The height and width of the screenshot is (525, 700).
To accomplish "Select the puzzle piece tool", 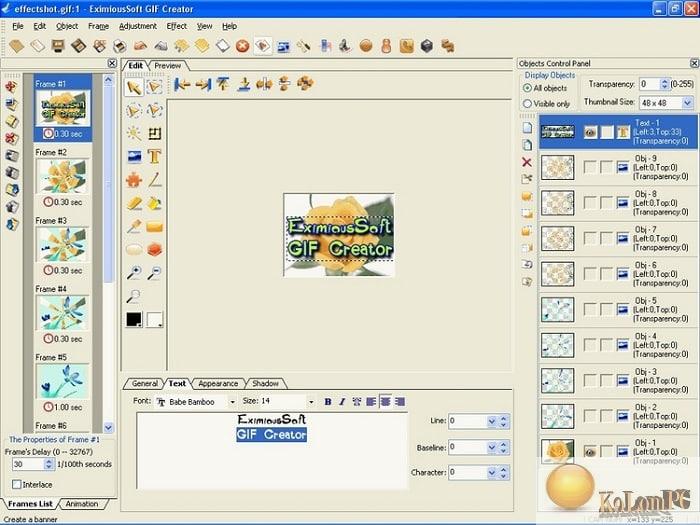I will (x=133, y=180).
